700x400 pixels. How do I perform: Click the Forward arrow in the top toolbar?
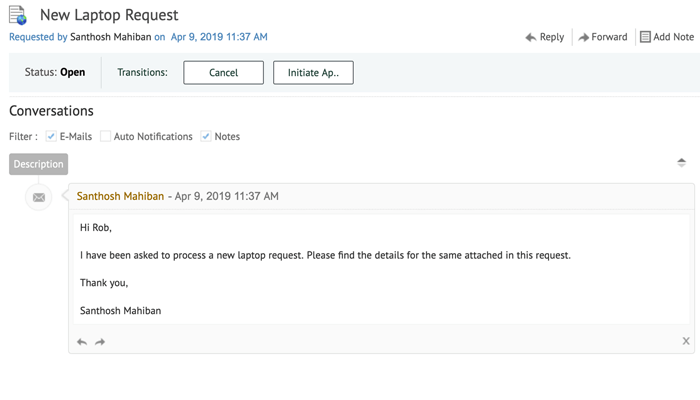584,37
